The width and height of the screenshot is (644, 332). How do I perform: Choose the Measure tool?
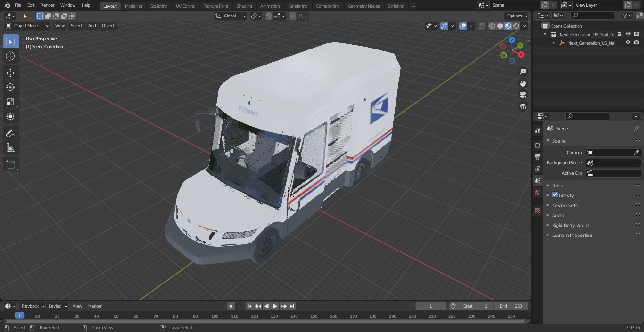tap(10, 148)
